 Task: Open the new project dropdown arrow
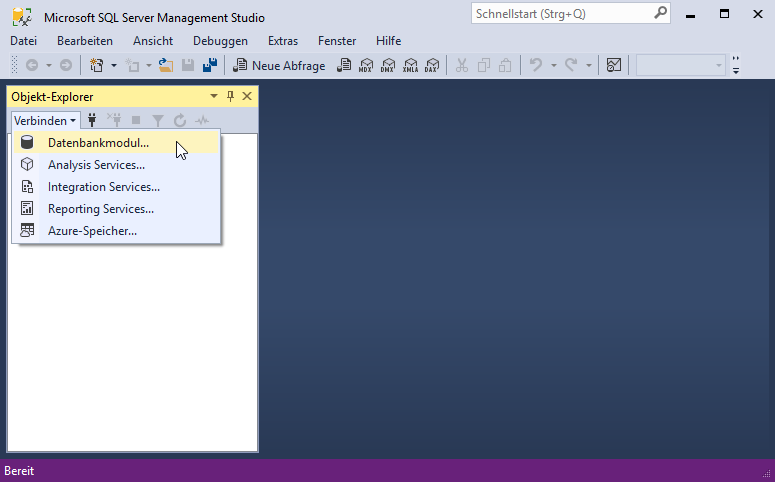pos(114,65)
